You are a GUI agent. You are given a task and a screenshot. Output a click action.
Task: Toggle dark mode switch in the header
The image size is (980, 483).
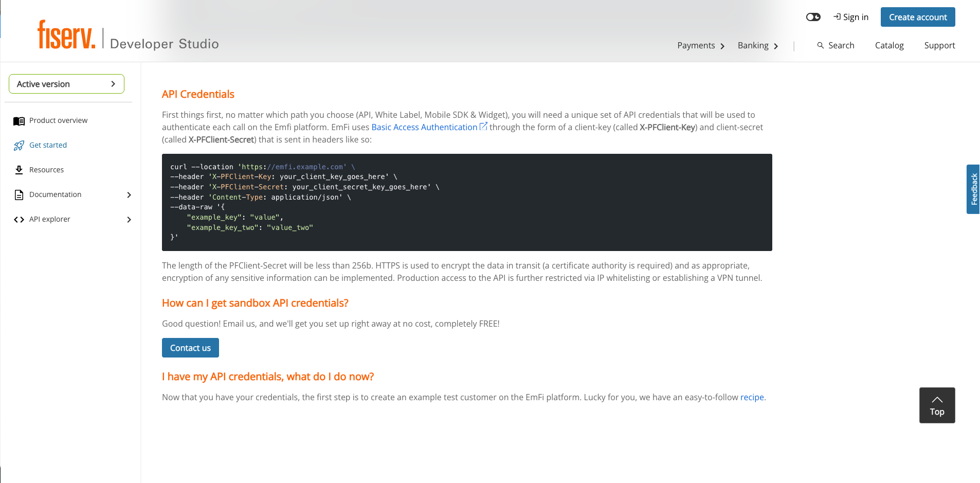pyautogui.click(x=813, y=16)
